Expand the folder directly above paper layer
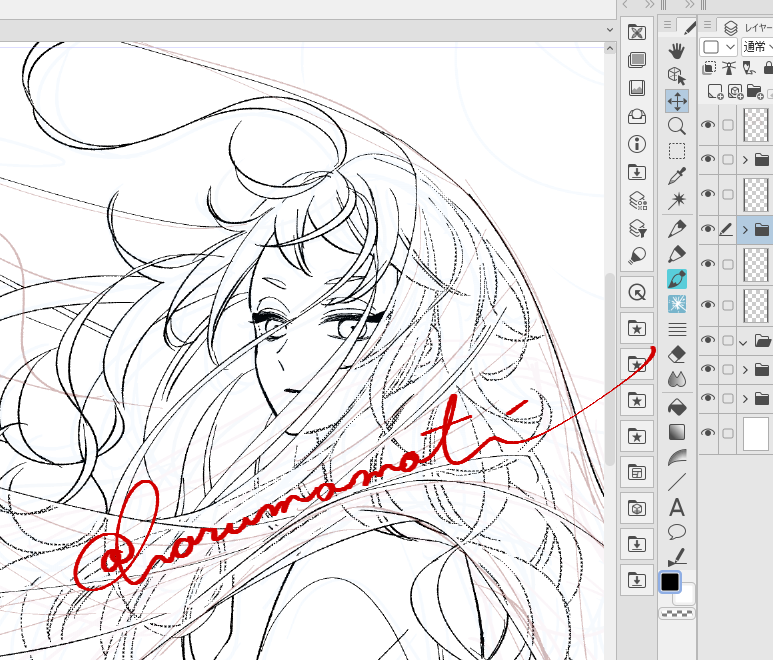773x660 pixels. tap(745, 398)
